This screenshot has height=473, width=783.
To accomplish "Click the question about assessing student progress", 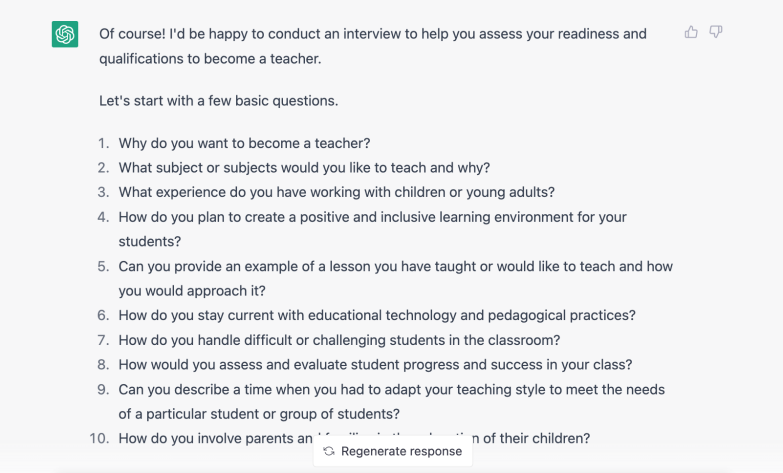I will click(x=375, y=365).
